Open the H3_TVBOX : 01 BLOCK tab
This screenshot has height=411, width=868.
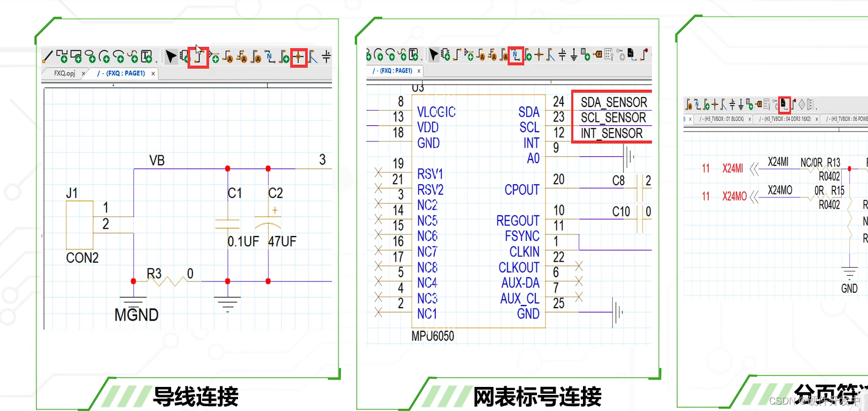[x=721, y=119]
